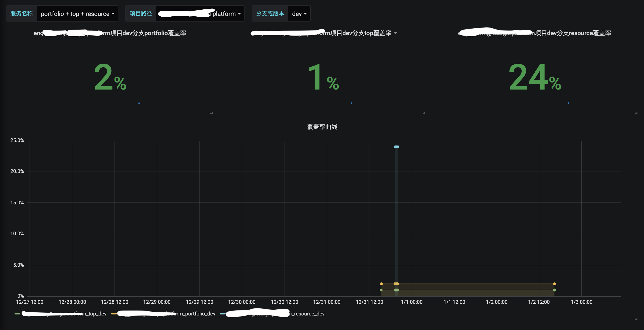This screenshot has height=330, width=644.
Task: Click resize handle of top覆盖率 panel
Action: (424, 113)
